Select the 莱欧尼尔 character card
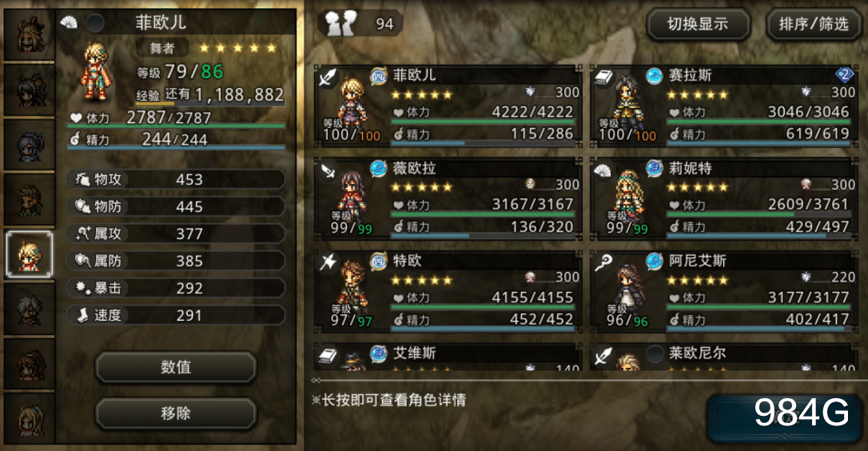Viewport: 868px width, 451px height. click(x=724, y=357)
